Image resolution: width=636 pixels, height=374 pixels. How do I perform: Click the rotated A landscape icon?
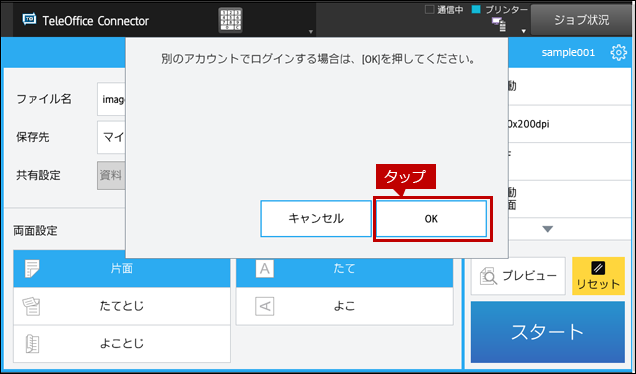264,306
